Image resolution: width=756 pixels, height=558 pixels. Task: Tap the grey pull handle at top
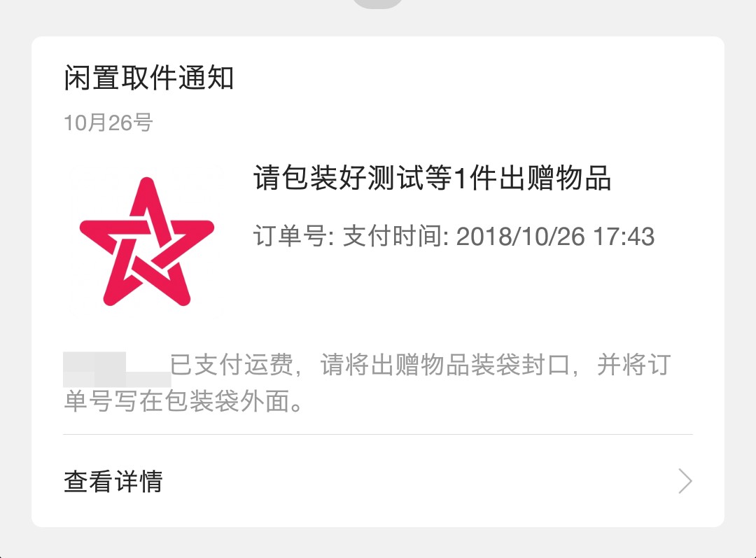pos(377,4)
